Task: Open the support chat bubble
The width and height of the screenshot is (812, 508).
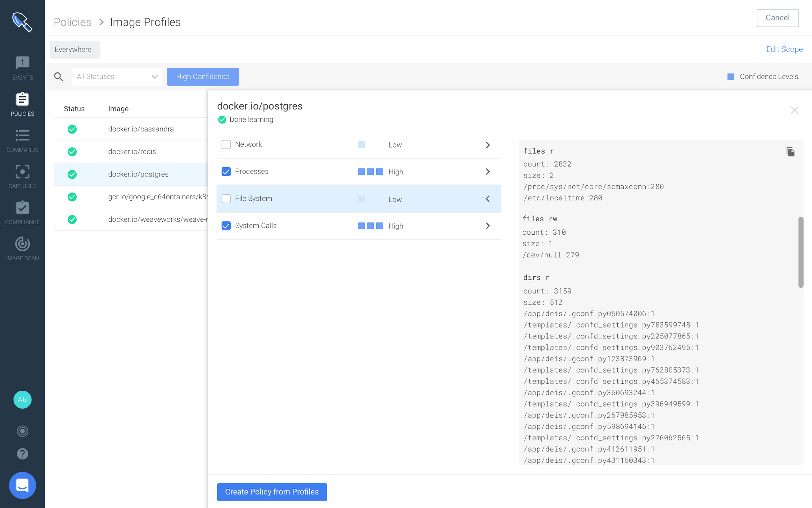Action: tap(22, 485)
